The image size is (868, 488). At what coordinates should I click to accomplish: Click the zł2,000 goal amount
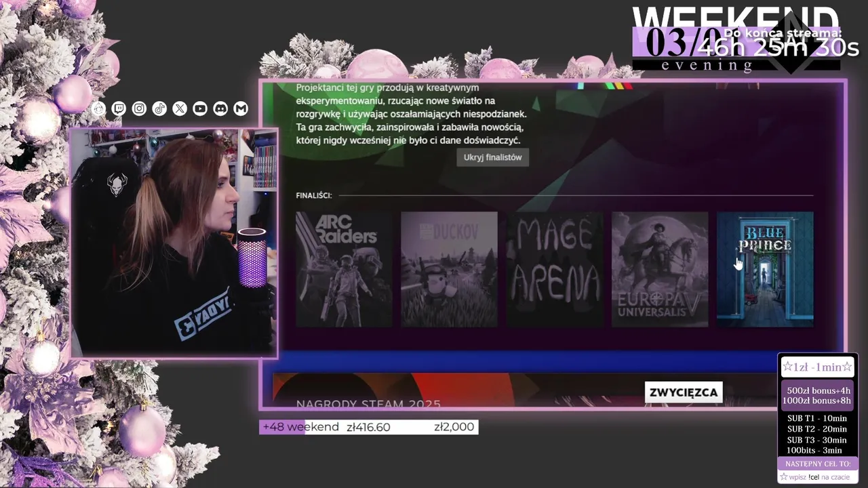coord(454,427)
